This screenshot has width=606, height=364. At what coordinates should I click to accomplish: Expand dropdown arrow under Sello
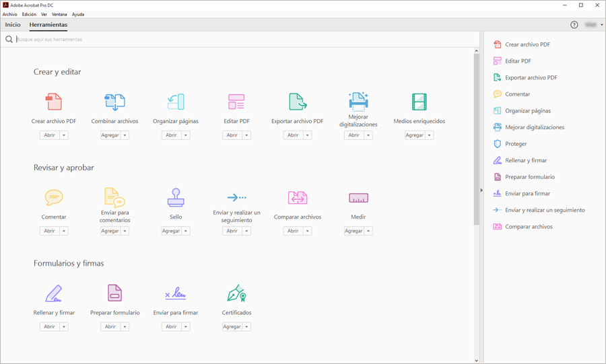(x=186, y=231)
